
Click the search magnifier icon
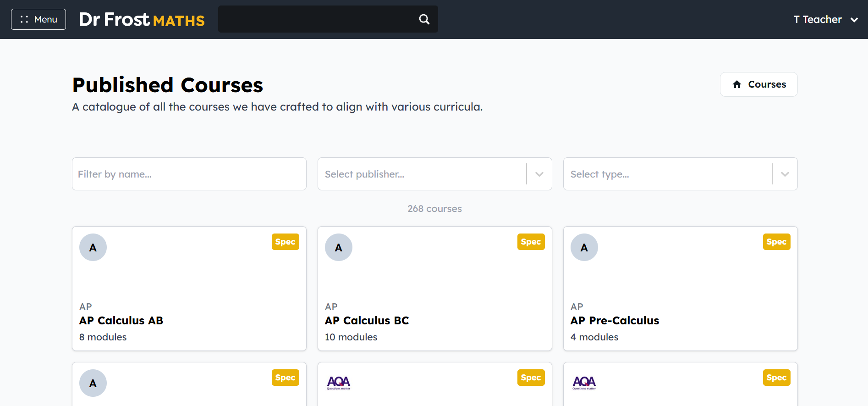[424, 19]
